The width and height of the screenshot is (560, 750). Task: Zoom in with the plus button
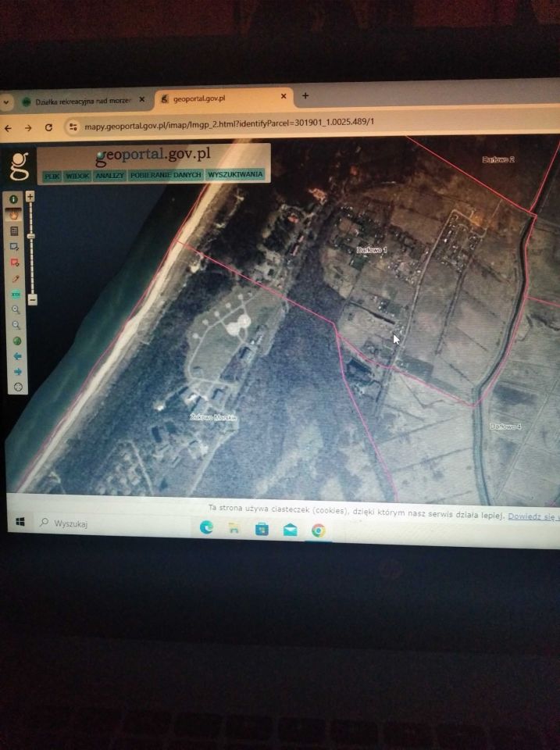(x=30, y=196)
